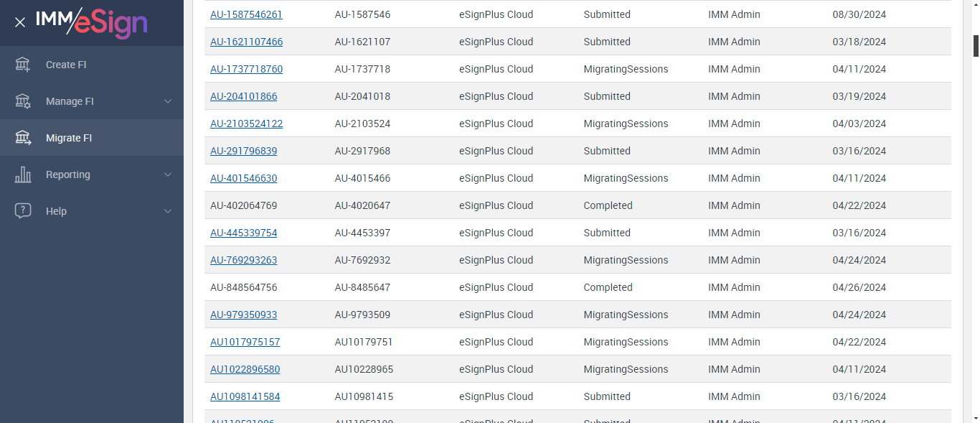Expand the Reporting menu chevron
This screenshot has height=423, width=980.
pyautogui.click(x=168, y=175)
